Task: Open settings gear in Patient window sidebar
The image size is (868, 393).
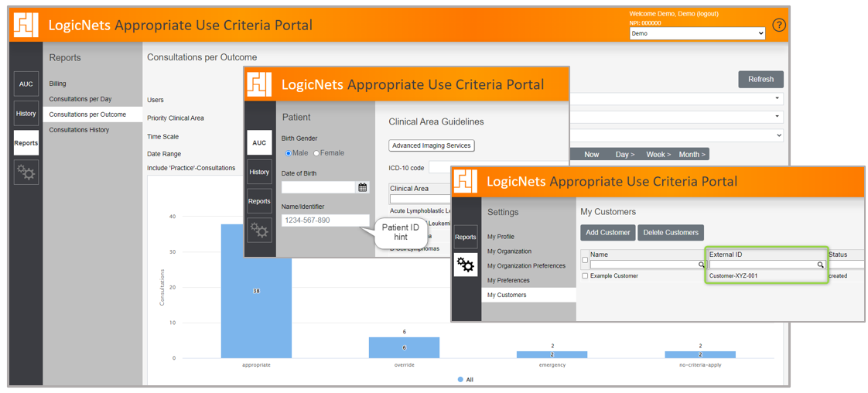Action: 259,231
